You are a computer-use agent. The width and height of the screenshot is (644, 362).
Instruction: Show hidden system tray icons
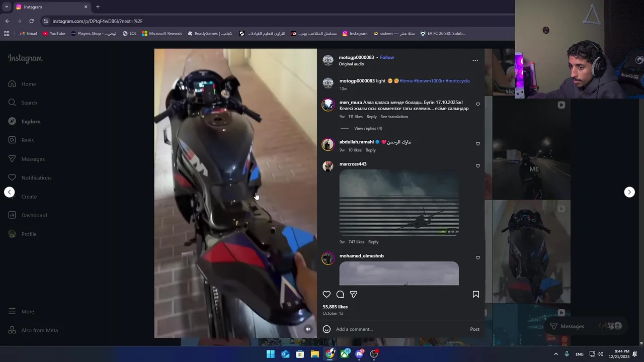(x=556, y=354)
